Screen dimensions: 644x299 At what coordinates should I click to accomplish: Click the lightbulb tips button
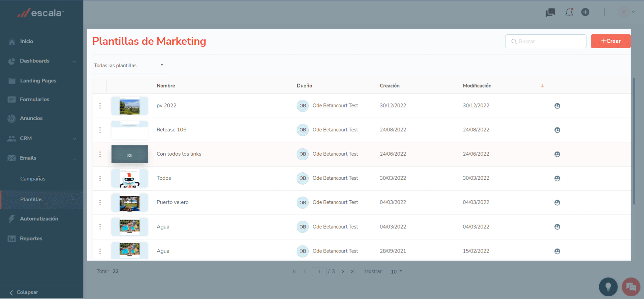(608, 287)
